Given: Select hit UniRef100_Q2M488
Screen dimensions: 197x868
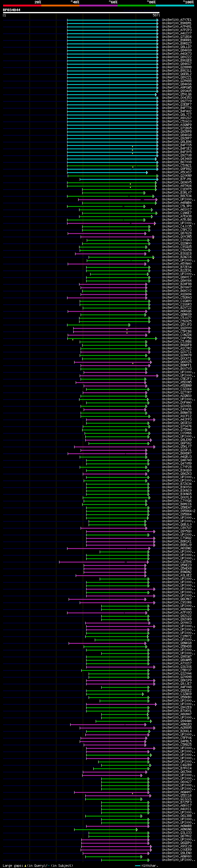Looking at the screenshot, I should (x=176, y=81).
